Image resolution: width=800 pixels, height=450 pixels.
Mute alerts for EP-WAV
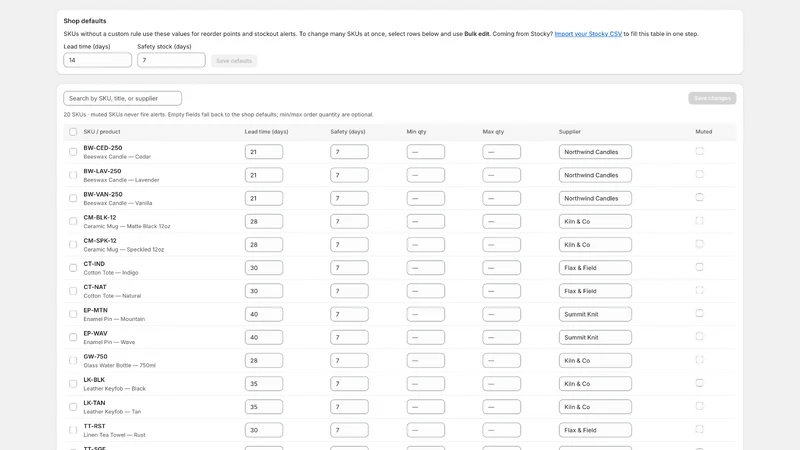tap(699, 336)
